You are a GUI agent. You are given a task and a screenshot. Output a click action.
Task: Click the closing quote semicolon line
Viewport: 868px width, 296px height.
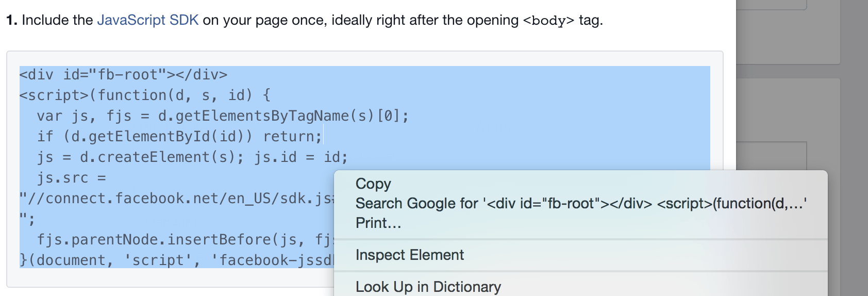27,219
